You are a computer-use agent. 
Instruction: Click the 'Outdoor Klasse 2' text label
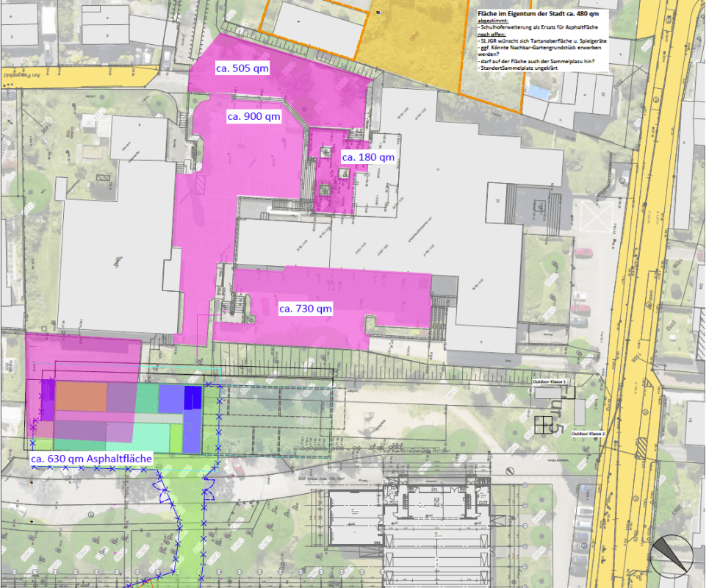click(588, 434)
